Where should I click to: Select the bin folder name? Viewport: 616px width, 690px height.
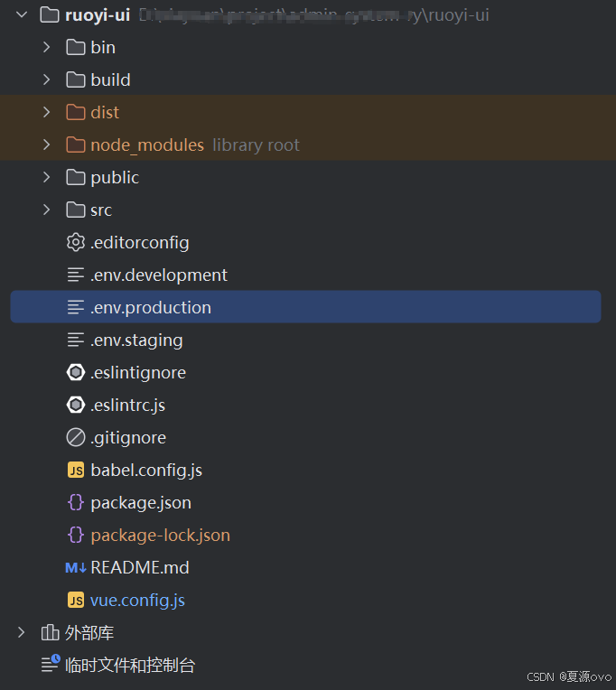103,48
